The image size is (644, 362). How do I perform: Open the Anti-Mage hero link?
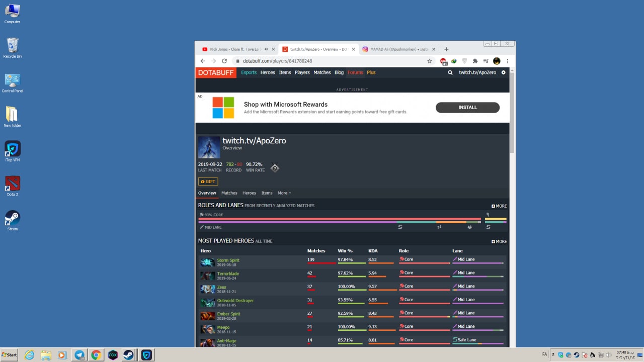click(x=226, y=340)
